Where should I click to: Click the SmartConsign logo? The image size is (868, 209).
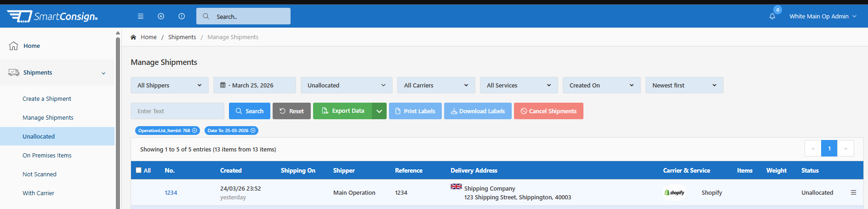[x=52, y=17]
